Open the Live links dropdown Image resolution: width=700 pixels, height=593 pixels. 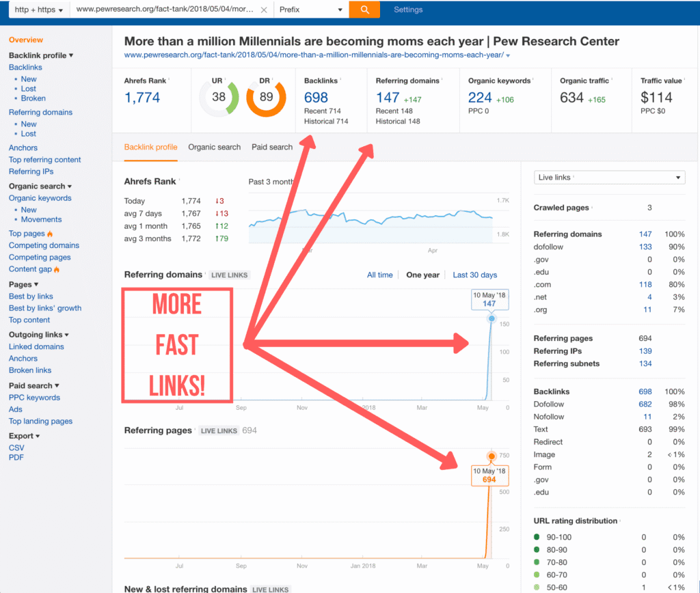coord(608,177)
